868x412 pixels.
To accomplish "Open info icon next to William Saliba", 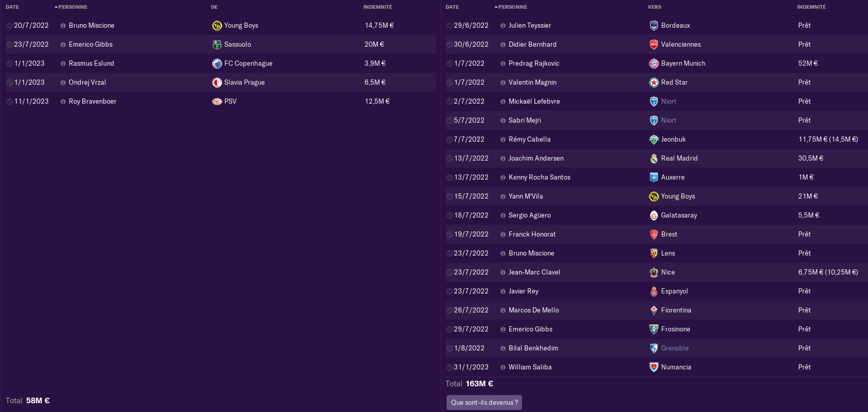I will coord(503,367).
